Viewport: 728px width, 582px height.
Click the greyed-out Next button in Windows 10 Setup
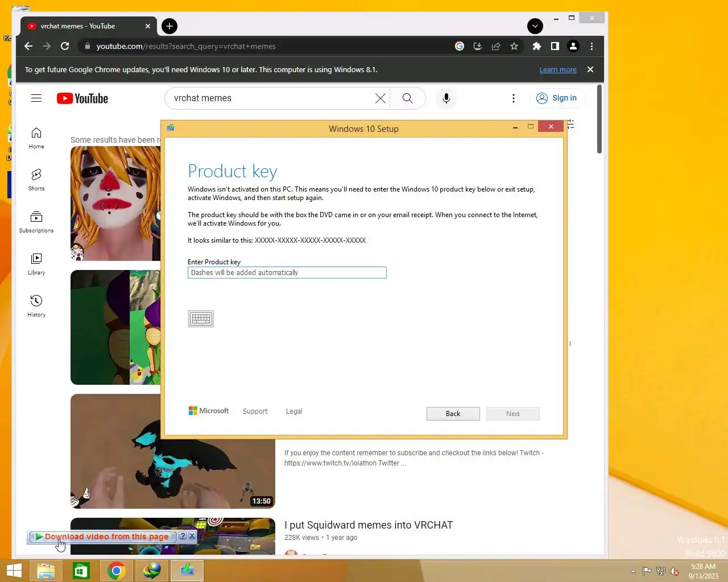point(513,414)
